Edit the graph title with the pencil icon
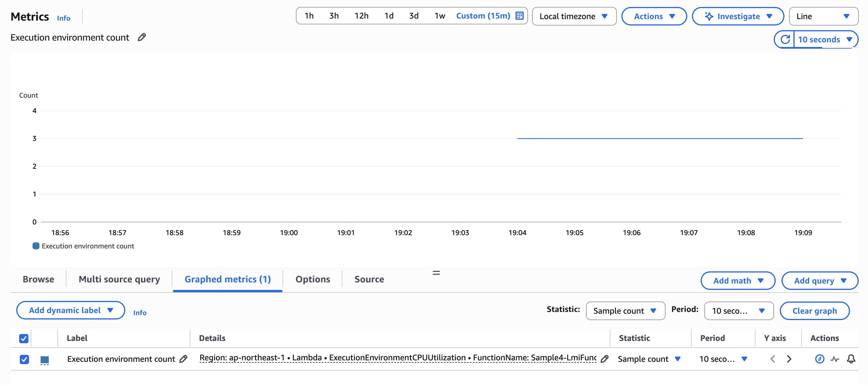The width and height of the screenshot is (868, 385). (x=142, y=37)
